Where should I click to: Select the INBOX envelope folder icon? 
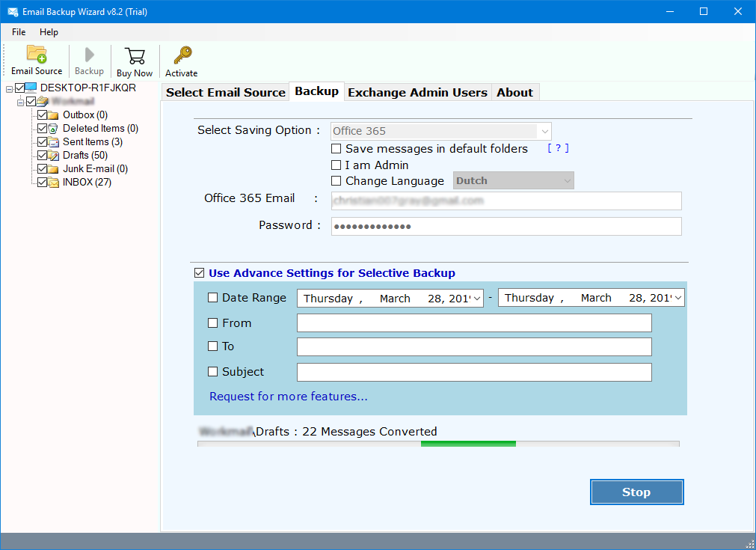[55, 183]
